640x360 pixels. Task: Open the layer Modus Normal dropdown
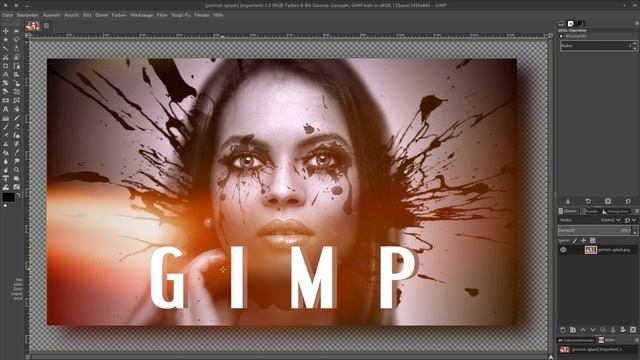pyautogui.click(x=611, y=220)
